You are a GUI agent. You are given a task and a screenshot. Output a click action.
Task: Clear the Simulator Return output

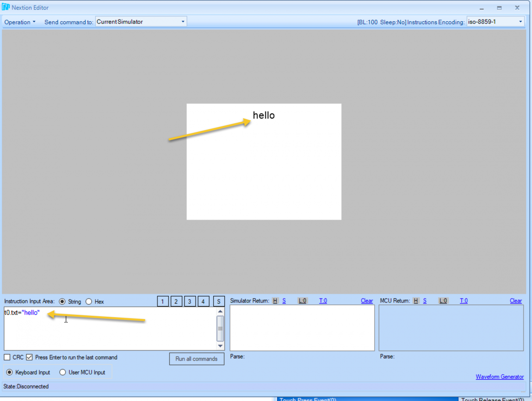coord(366,301)
